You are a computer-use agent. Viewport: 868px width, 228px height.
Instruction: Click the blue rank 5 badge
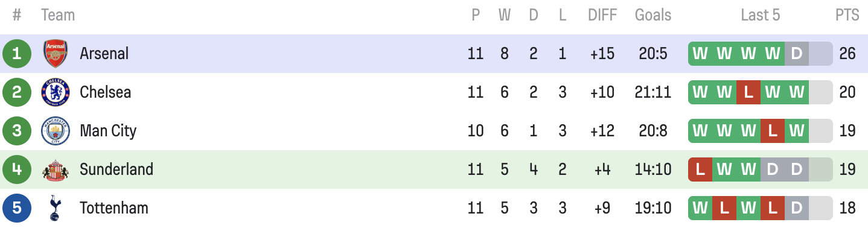tap(17, 208)
